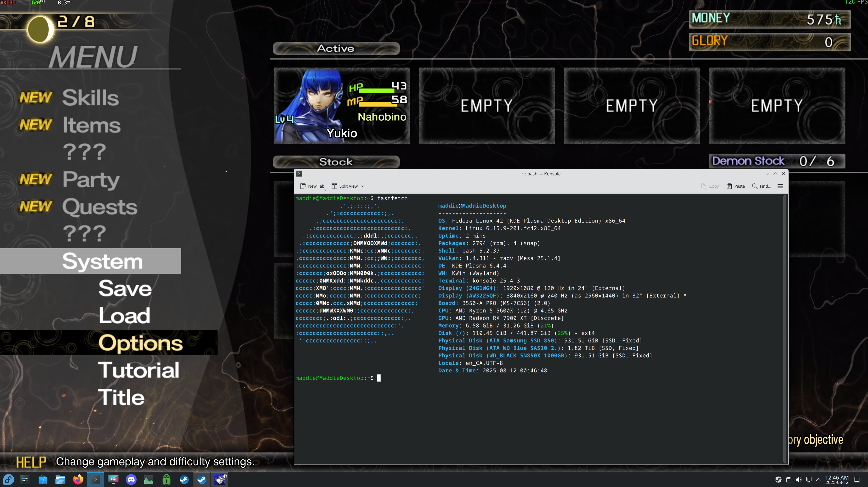Click the Stock header label

click(x=336, y=162)
